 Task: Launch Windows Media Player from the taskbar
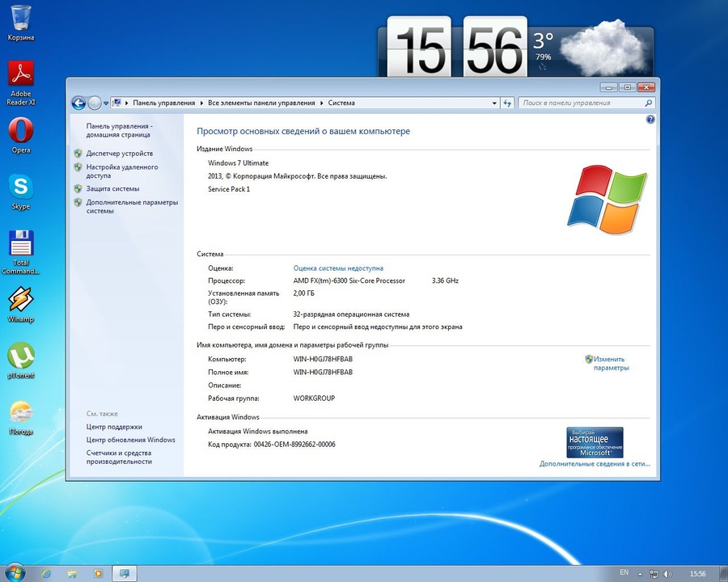(x=98, y=575)
